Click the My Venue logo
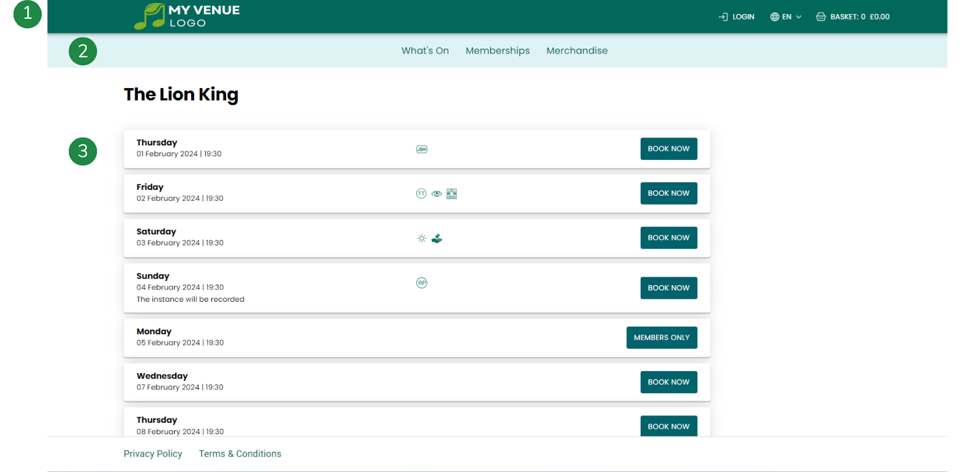 [x=187, y=17]
